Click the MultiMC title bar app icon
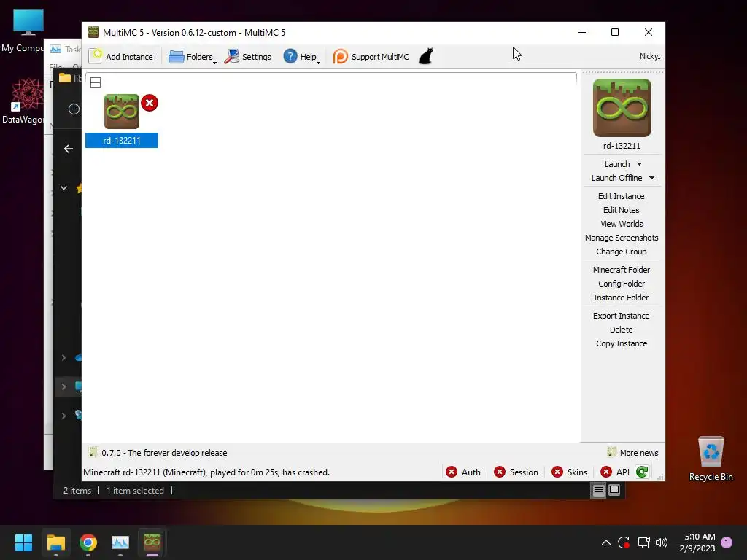Screen dimensions: 747x560 click(93, 32)
